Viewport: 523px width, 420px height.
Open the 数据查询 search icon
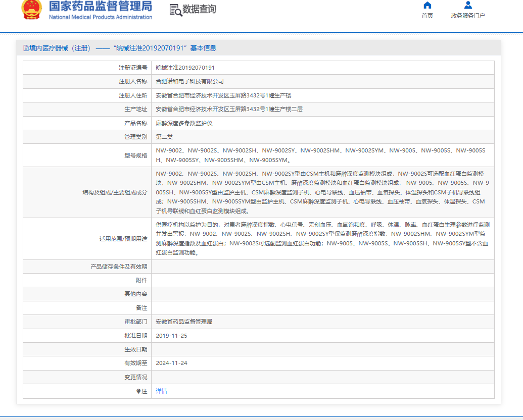click(x=175, y=10)
